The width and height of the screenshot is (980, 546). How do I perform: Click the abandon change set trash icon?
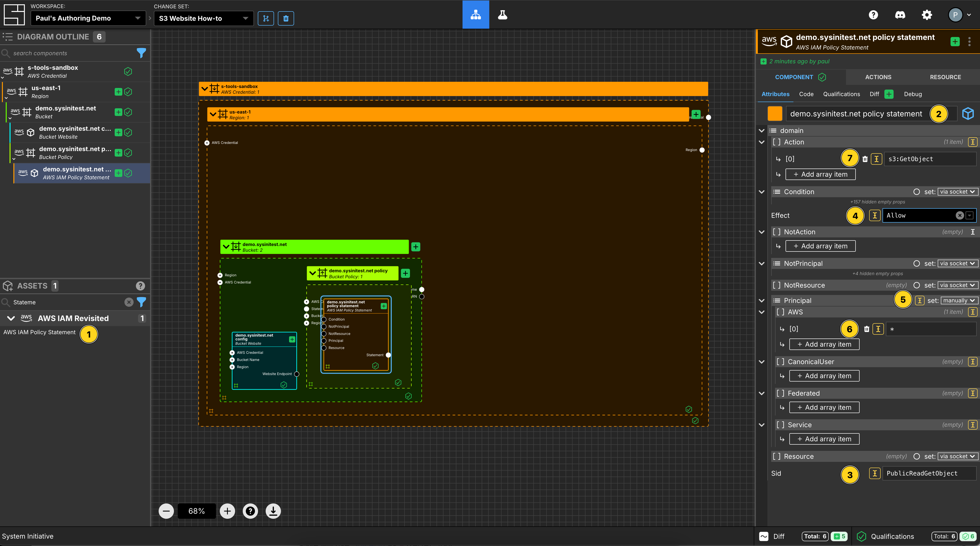click(x=286, y=18)
